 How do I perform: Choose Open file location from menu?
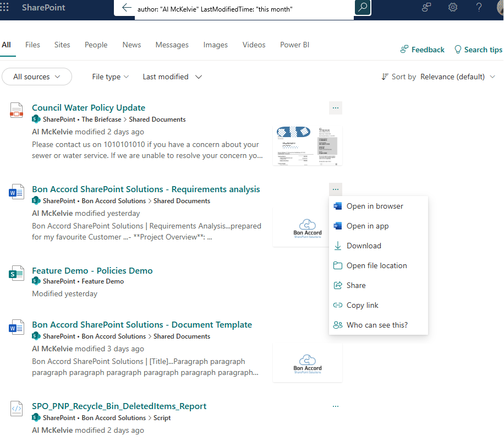pos(379,265)
